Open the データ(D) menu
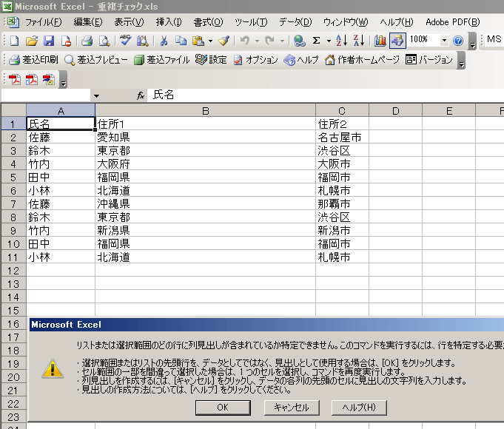Image resolution: width=504 pixels, height=429 pixels. point(296,22)
